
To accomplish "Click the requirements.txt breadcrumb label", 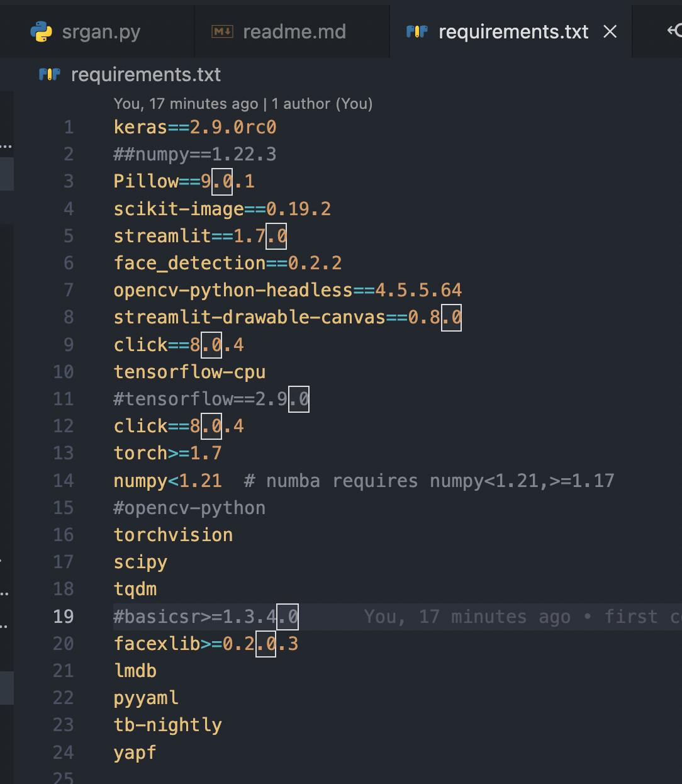I will coord(146,75).
